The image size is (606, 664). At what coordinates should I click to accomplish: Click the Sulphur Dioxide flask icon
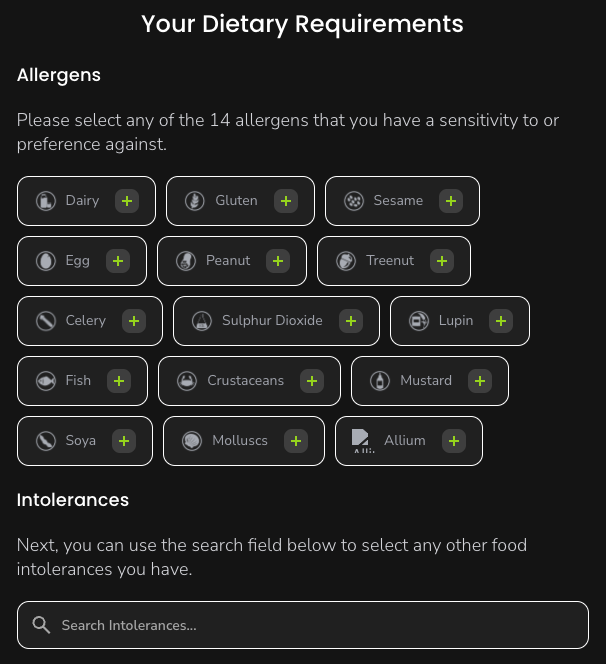click(201, 321)
